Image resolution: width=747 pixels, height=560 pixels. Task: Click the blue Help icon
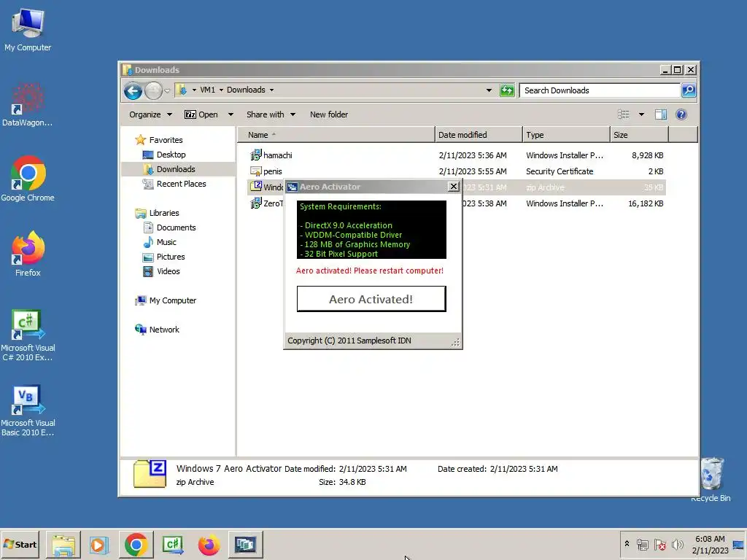pos(681,114)
